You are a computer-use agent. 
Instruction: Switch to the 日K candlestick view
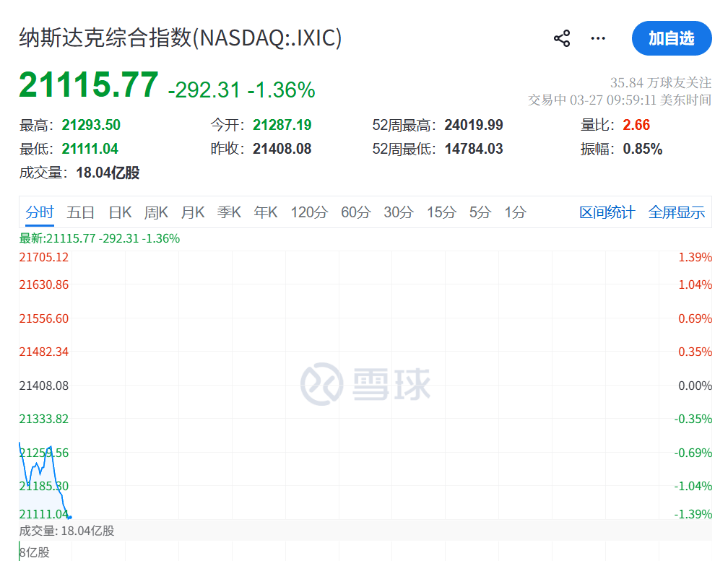119,212
